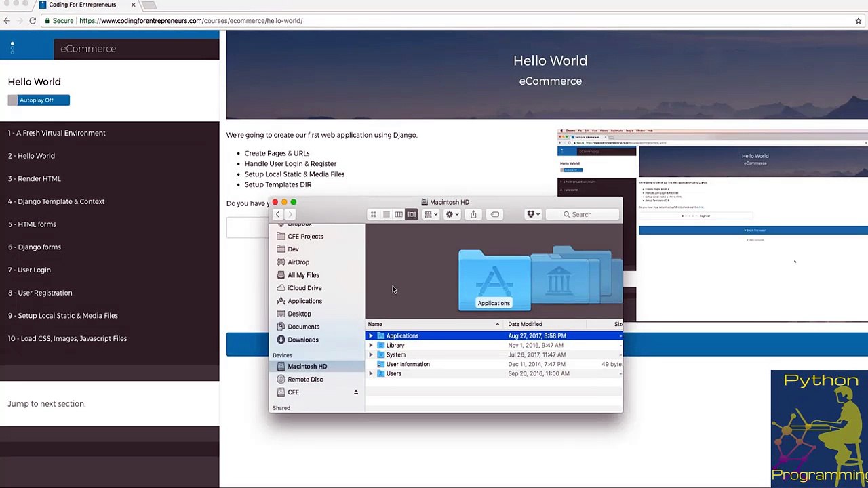This screenshot has height=488, width=868.
Task: Expand the Library folder row
Action: (x=370, y=346)
